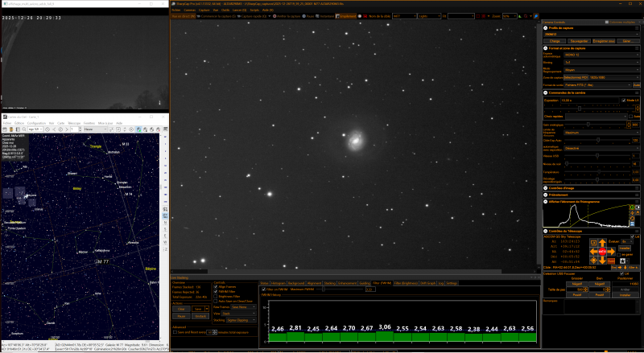Screen dimensions: 644x353
Task: Click Commencer la capture button
Action: (x=217, y=16)
